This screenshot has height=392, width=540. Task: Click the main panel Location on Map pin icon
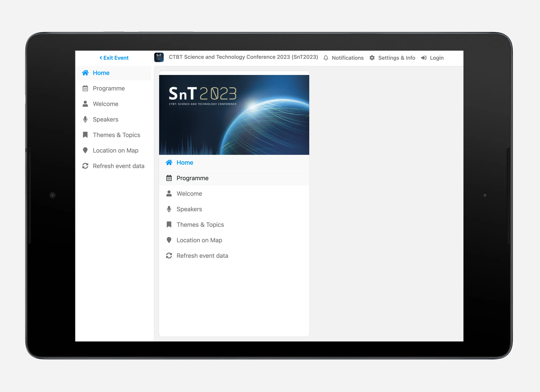[169, 240]
